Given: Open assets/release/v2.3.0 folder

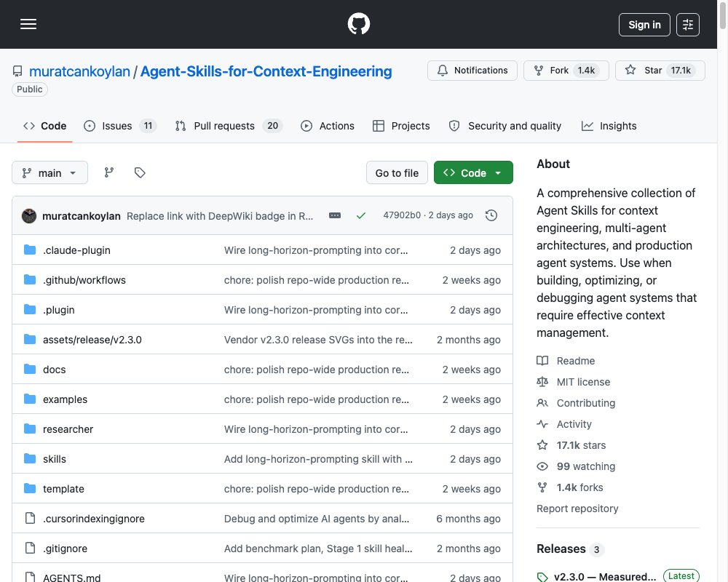Looking at the screenshot, I should (92, 340).
